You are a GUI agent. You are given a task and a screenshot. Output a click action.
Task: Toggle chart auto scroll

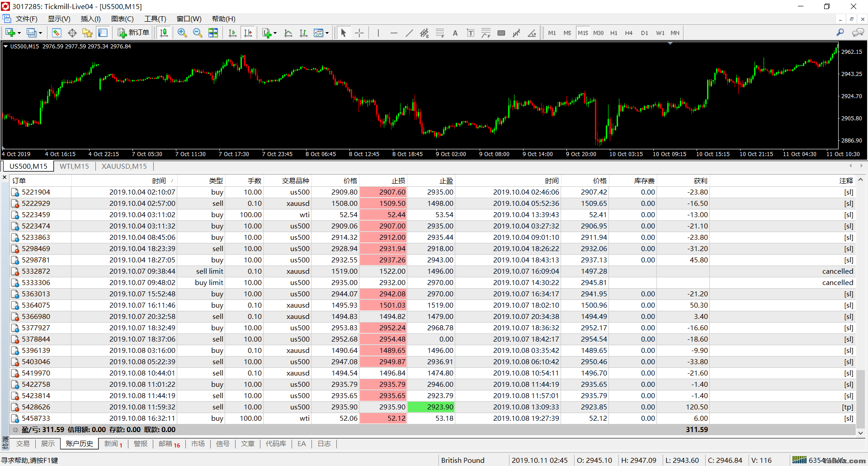(232, 33)
